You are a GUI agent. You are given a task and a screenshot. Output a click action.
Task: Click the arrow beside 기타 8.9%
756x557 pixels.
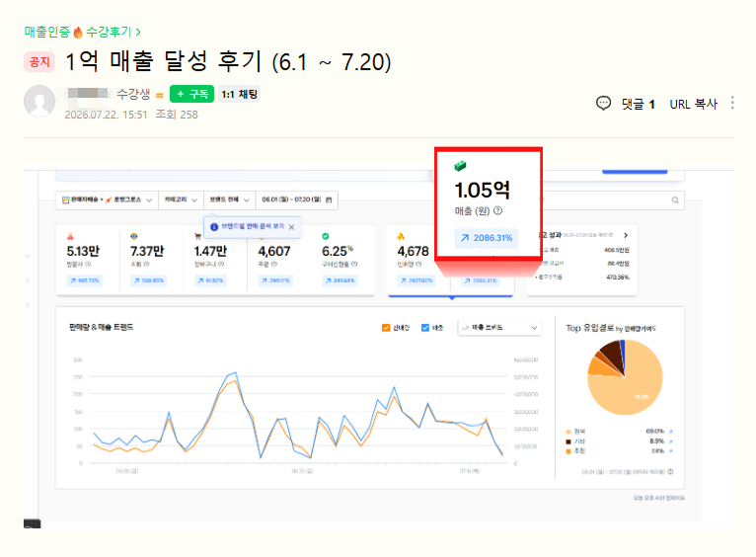[671, 441]
